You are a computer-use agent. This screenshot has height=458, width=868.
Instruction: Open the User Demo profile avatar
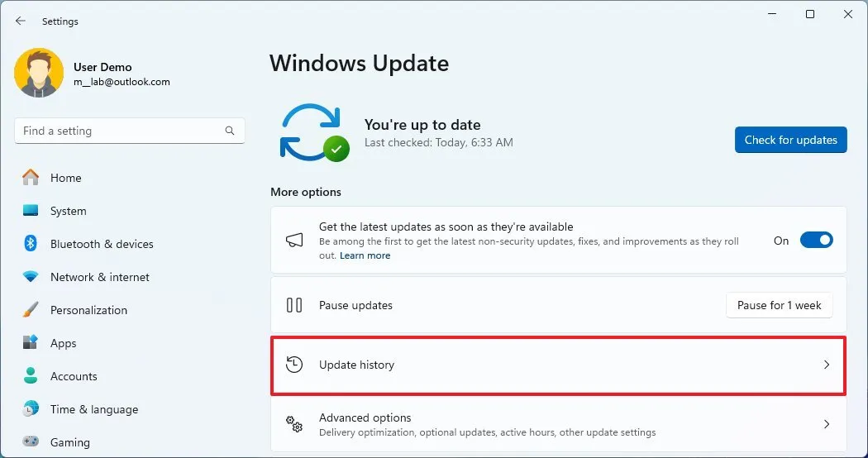point(39,73)
